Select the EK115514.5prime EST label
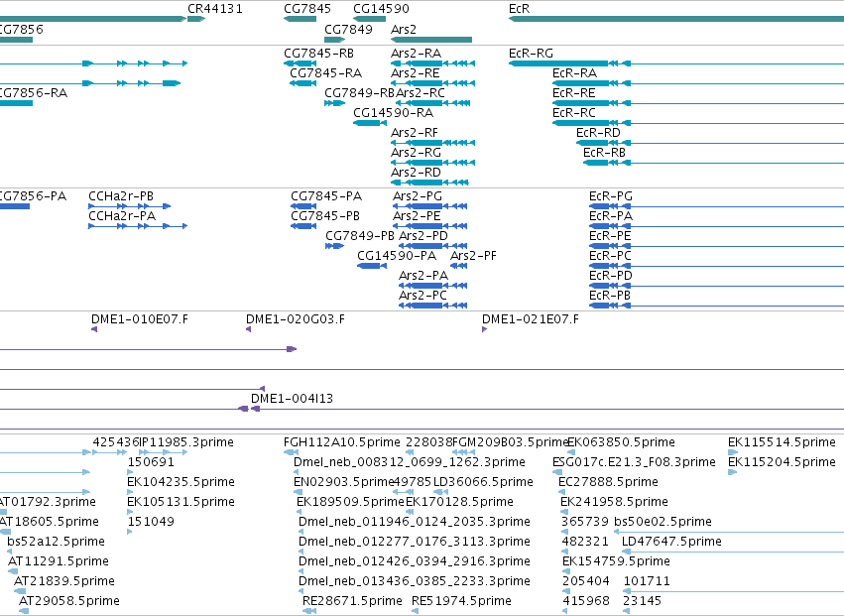The image size is (844, 616). pyautogui.click(x=782, y=442)
